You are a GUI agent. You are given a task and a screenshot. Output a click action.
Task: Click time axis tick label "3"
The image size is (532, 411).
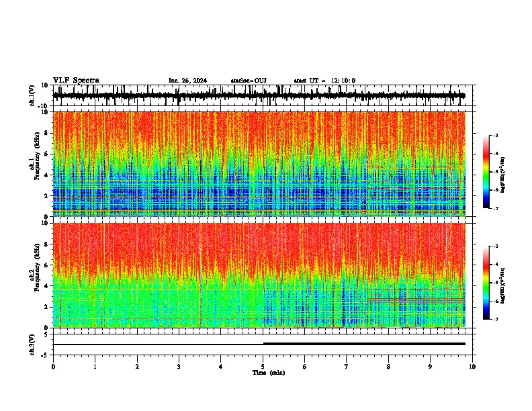[179, 367]
